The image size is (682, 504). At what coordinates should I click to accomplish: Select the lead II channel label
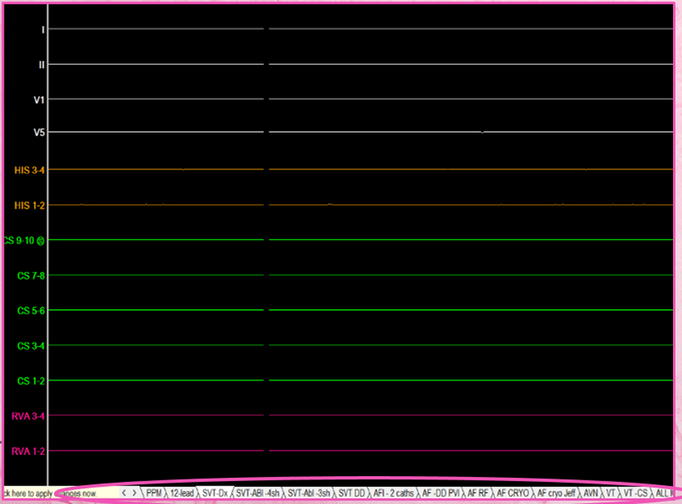pyautogui.click(x=41, y=65)
